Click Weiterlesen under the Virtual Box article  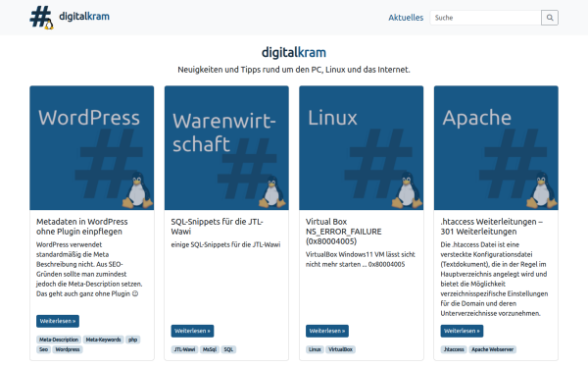(327, 331)
